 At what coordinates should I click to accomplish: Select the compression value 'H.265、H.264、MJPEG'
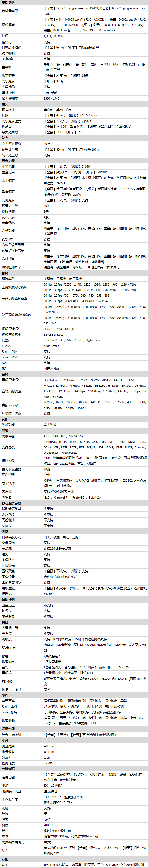click(x=59, y=329)
